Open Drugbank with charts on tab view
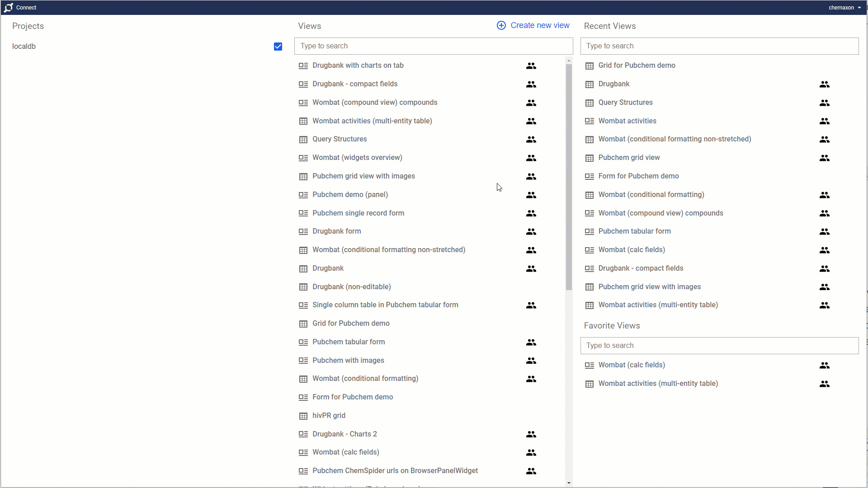This screenshot has width=868, height=488. [x=358, y=66]
